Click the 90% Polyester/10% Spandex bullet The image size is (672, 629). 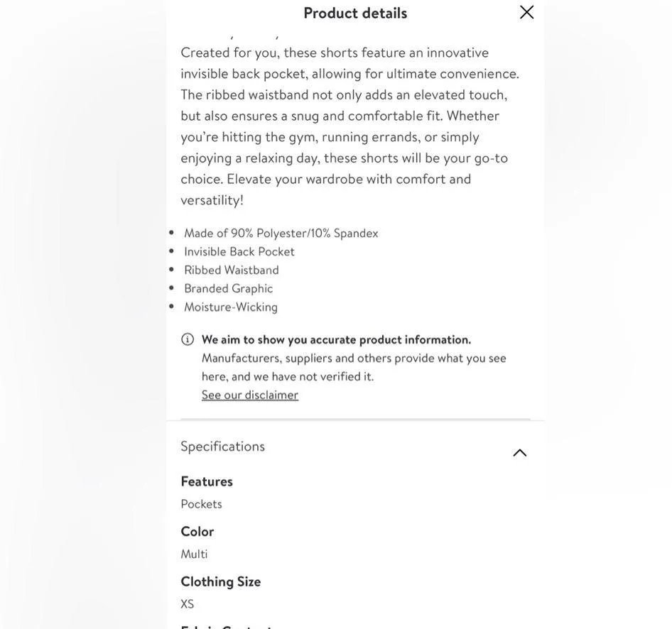click(281, 233)
